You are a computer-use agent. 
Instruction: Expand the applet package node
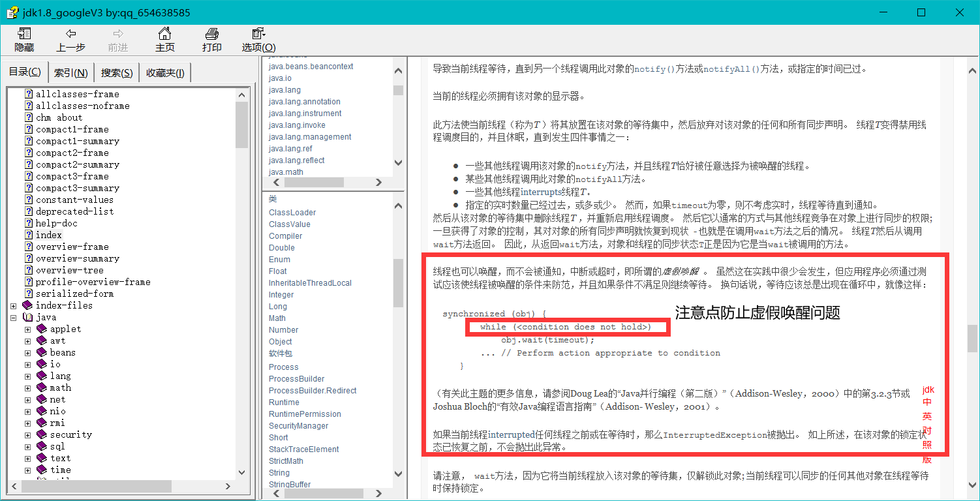click(x=27, y=329)
